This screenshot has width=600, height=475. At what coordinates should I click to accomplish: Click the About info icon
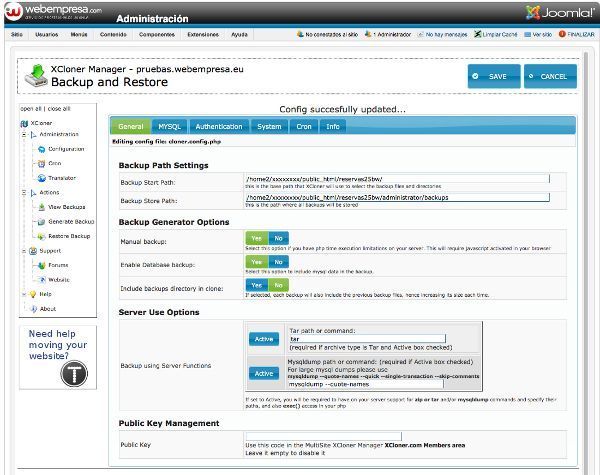(34, 309)
